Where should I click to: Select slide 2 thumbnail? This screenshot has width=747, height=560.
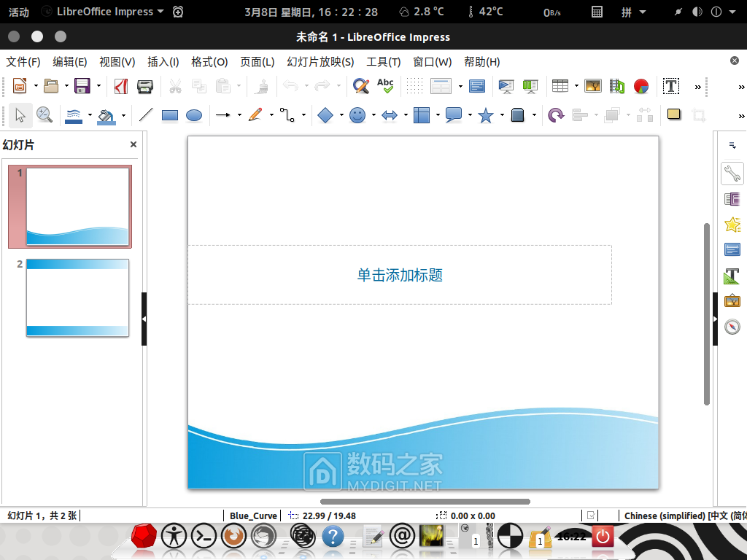[x=77, y=297]
